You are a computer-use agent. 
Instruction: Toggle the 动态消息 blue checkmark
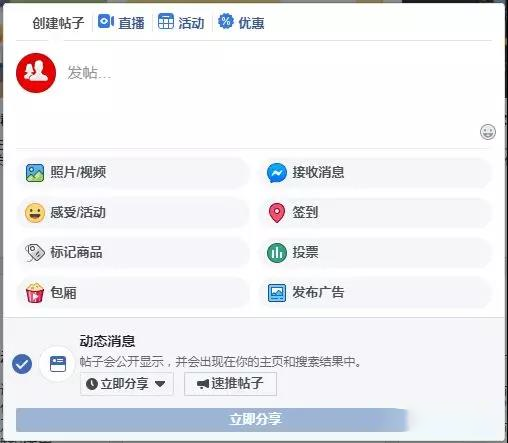22,364
